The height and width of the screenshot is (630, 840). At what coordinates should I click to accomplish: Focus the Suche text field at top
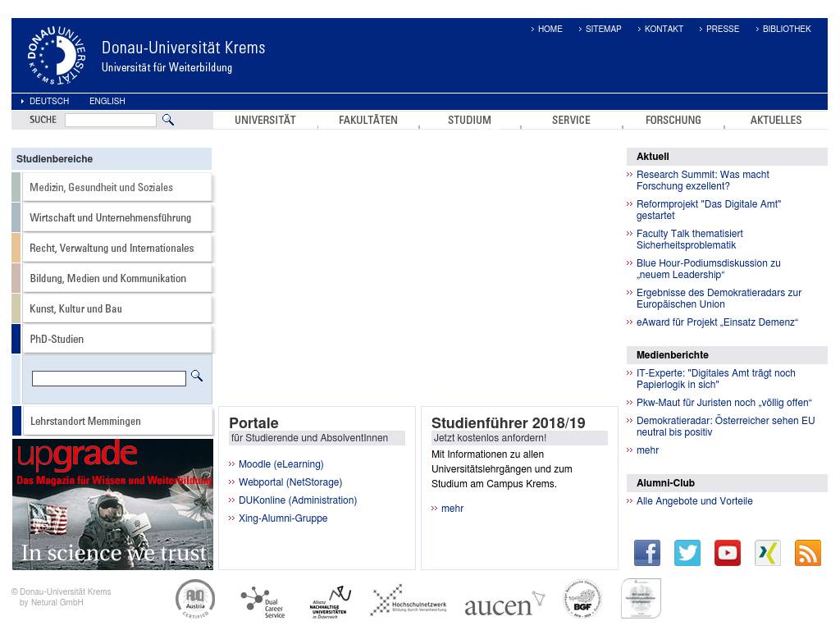click(110, 120)
